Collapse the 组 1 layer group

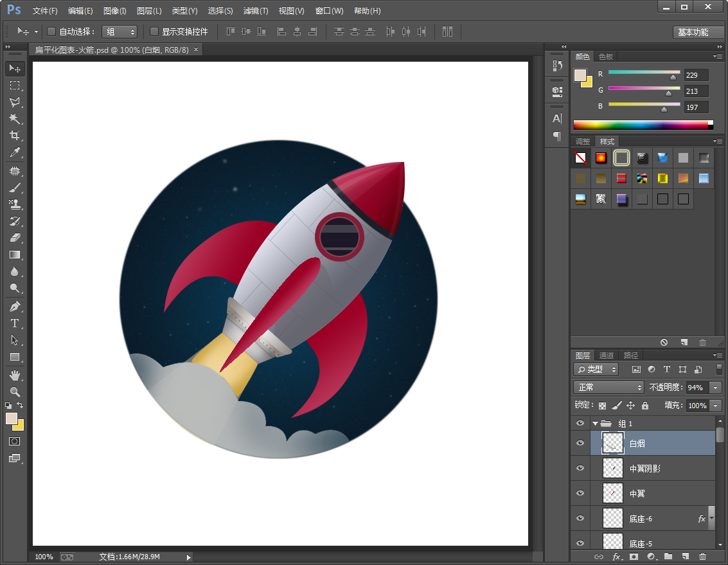(595, 424)
